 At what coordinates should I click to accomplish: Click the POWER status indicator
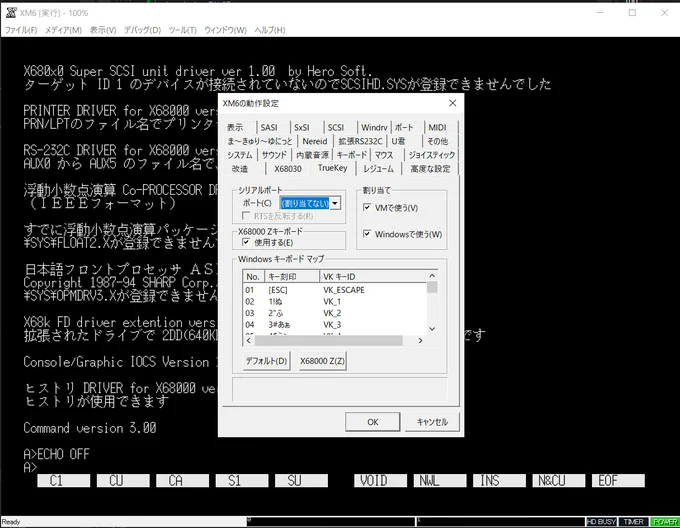665,522
